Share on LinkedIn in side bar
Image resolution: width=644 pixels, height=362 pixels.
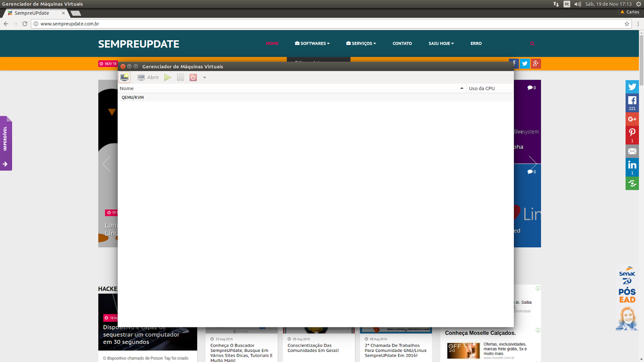coord(632,167)
